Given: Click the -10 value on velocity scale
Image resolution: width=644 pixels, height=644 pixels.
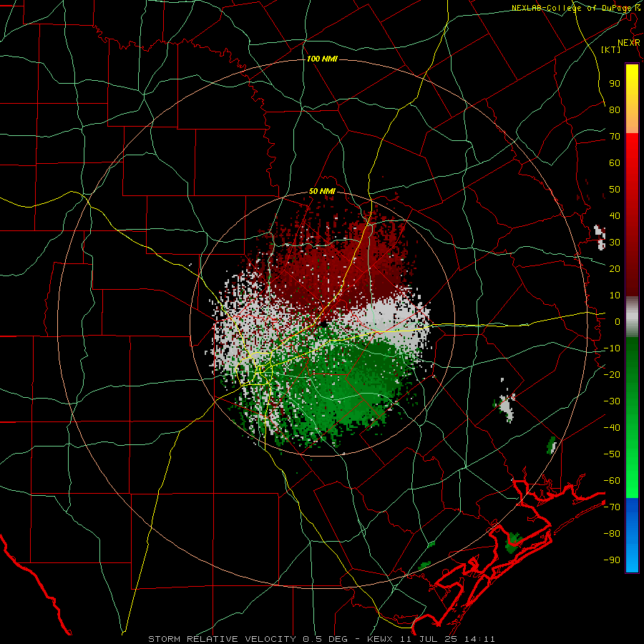Looking at the screenshot, I should point(612,348).
